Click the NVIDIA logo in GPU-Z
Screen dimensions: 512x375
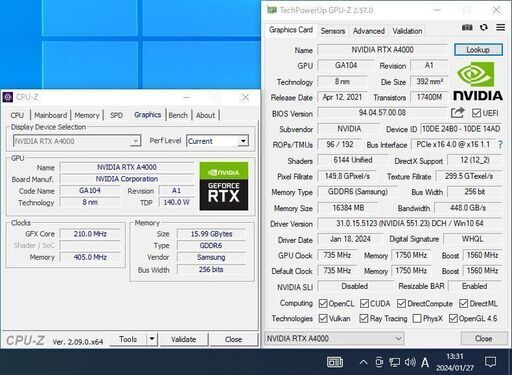478,81
